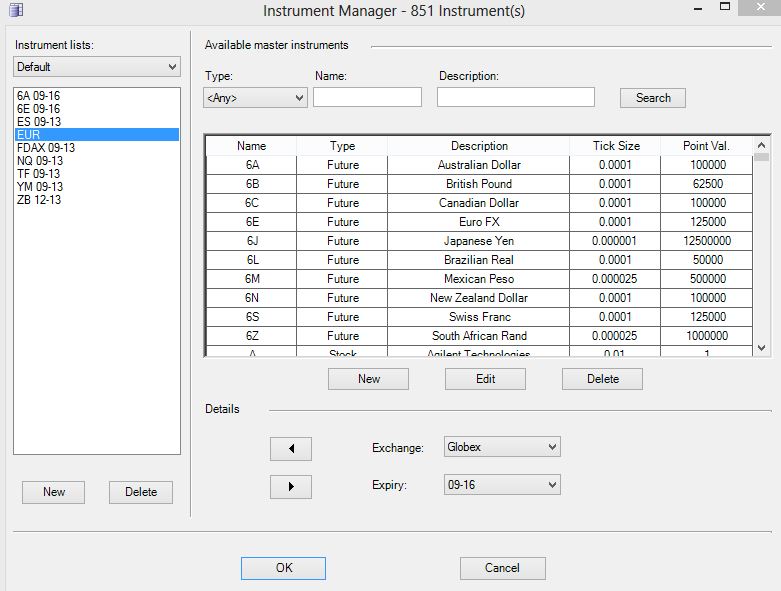Sort by Tick Size column header

point(616,146)
